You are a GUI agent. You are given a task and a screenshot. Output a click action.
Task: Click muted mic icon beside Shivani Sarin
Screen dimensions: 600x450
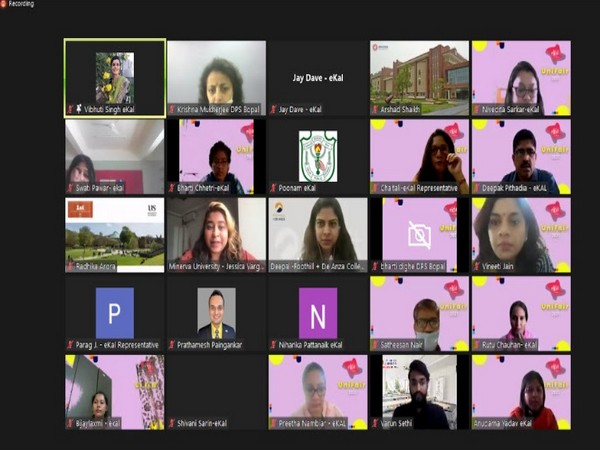(x=173, y=423)
